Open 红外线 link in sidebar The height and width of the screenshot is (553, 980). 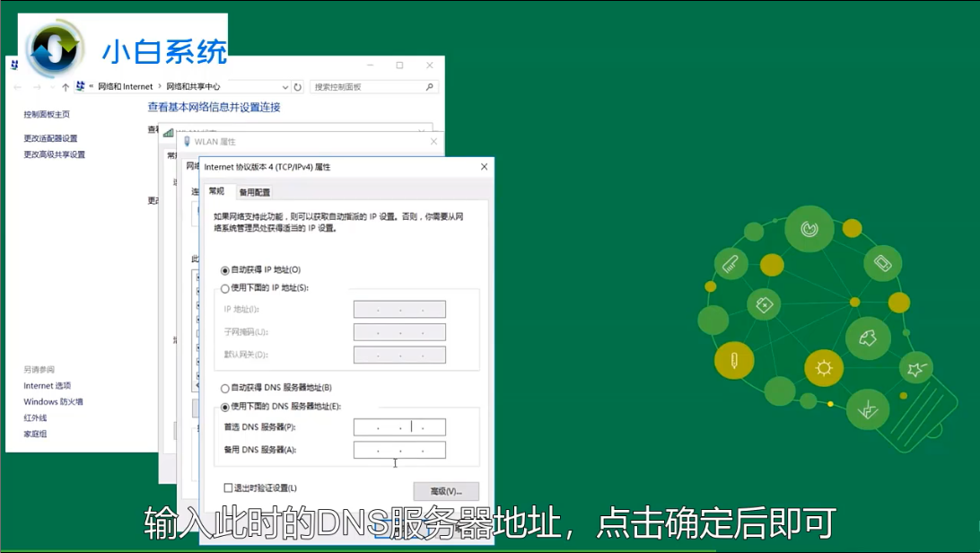(35, 418)
